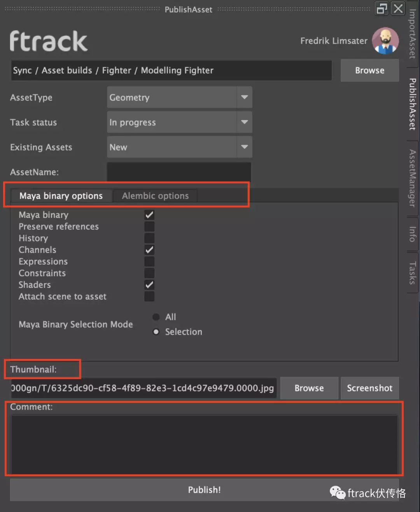Click the thumbnail file path field

coord(143,388)
